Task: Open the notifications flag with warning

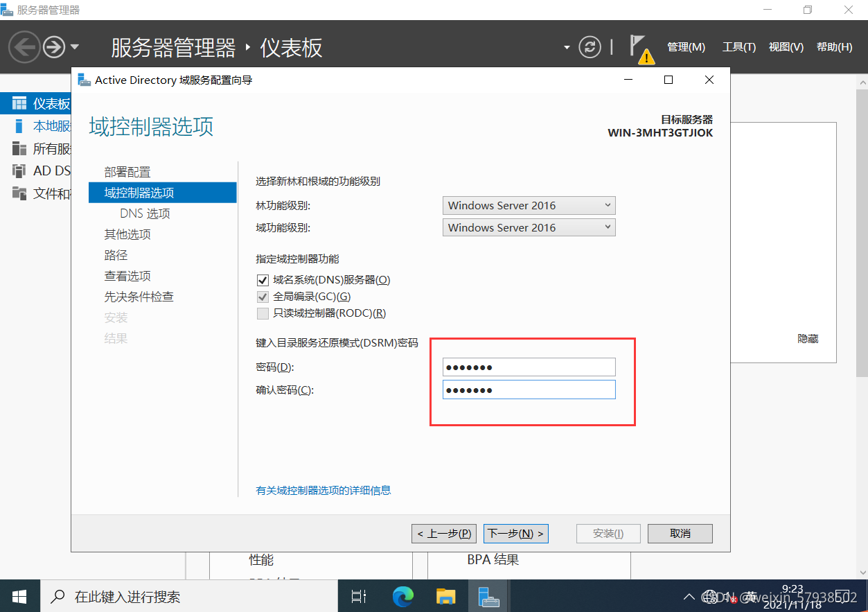Action: [641, 49]
